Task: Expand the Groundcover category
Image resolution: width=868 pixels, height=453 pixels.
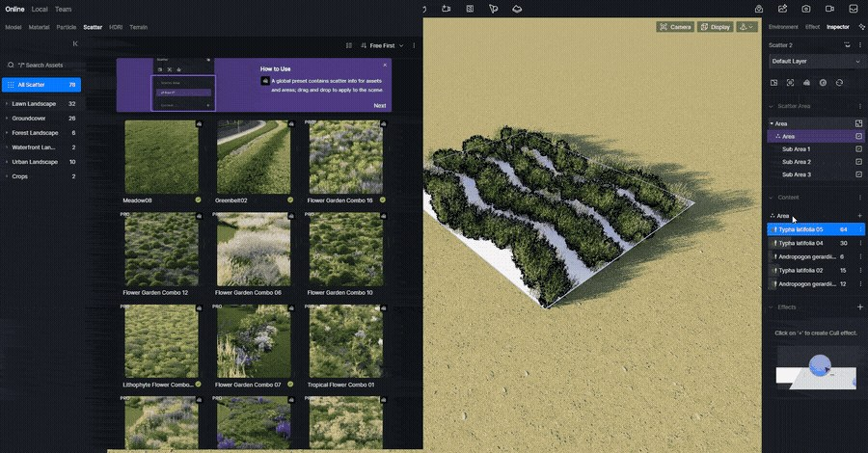Action: 7,118
